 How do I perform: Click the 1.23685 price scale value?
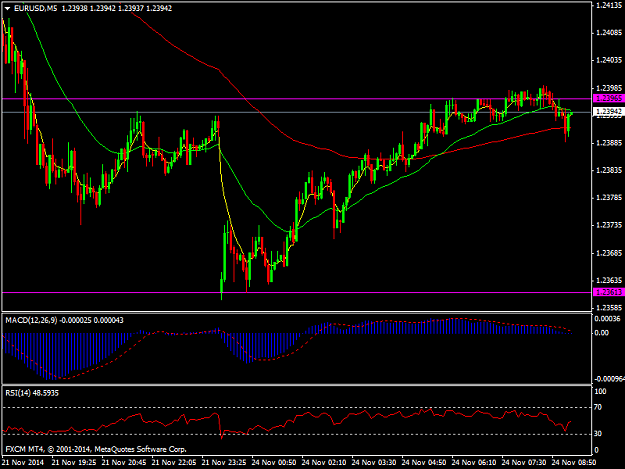click(x=609, y=253)
